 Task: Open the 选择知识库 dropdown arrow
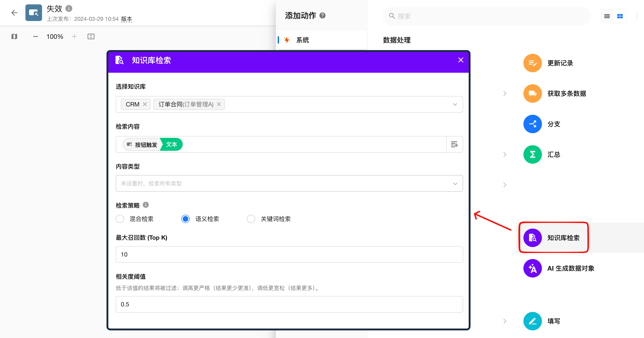(455, 104)
